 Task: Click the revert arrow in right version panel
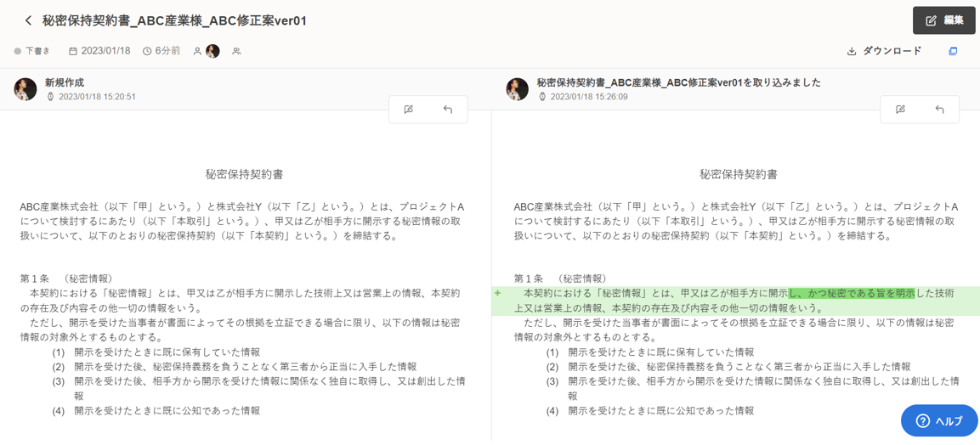pyautogui.click(x=939, y=110)
